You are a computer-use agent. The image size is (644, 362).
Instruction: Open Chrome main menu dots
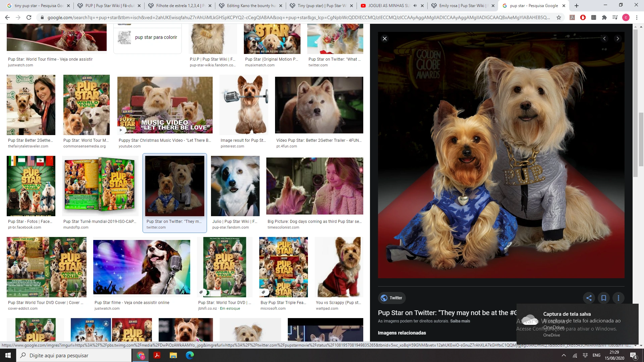click(x=636, y=17)
